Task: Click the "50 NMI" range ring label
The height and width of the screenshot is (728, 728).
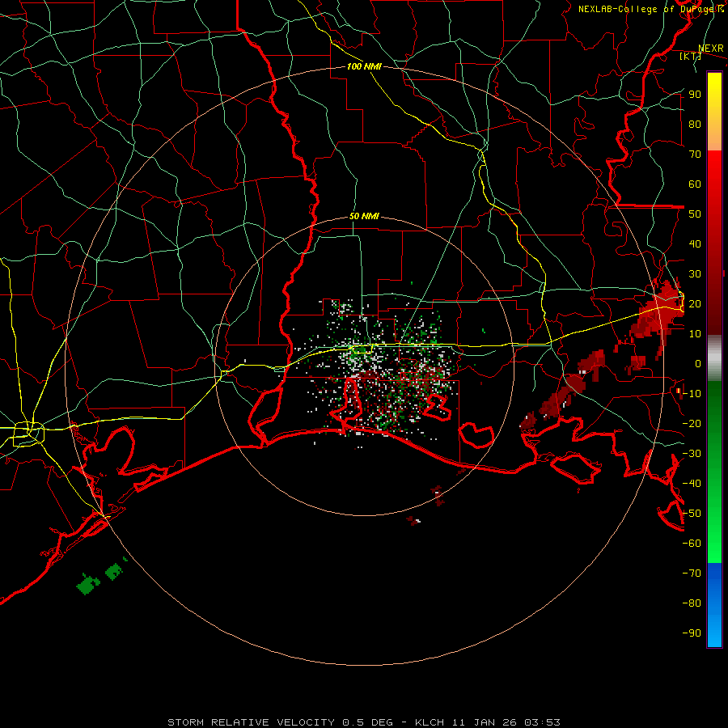Action: 364,216
